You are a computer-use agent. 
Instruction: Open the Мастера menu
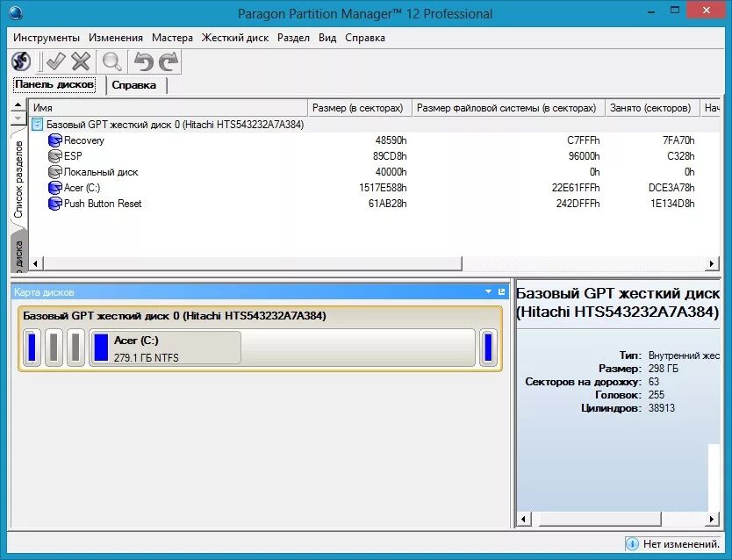(172, 38)
